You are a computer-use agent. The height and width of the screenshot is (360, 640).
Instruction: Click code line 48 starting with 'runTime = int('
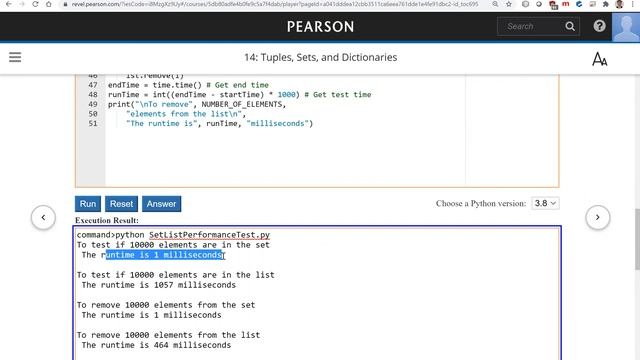(240, 95)
